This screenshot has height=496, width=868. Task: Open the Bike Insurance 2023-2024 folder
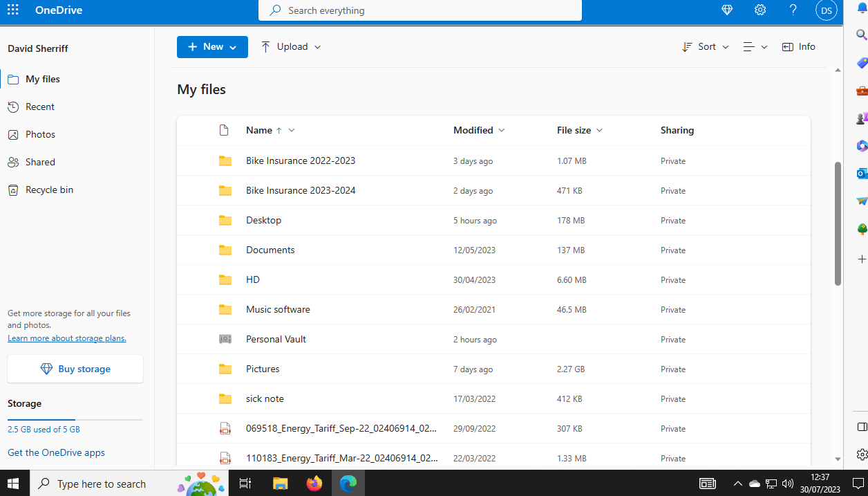click(301, 190)
